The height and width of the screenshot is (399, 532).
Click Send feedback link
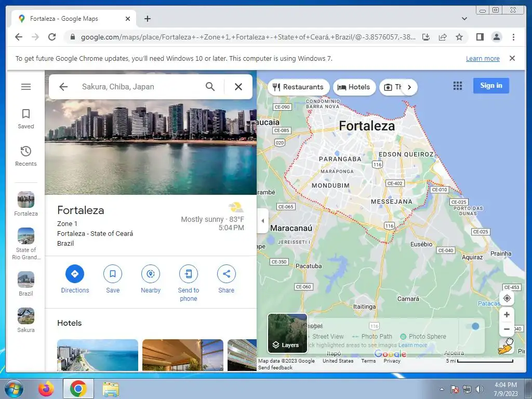[x=275, y=367]
